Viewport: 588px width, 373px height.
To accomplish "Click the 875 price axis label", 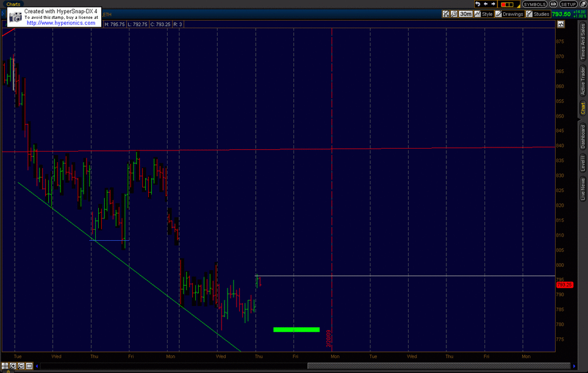I will click(x=560, y=42).
